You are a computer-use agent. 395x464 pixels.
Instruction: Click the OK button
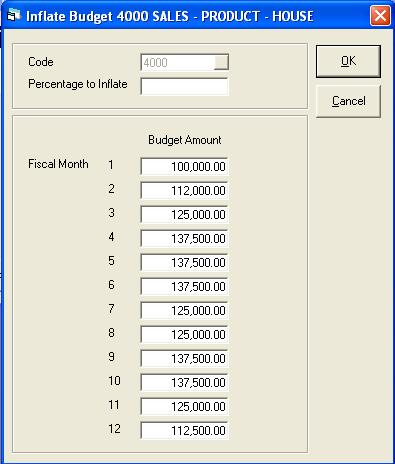348,61
